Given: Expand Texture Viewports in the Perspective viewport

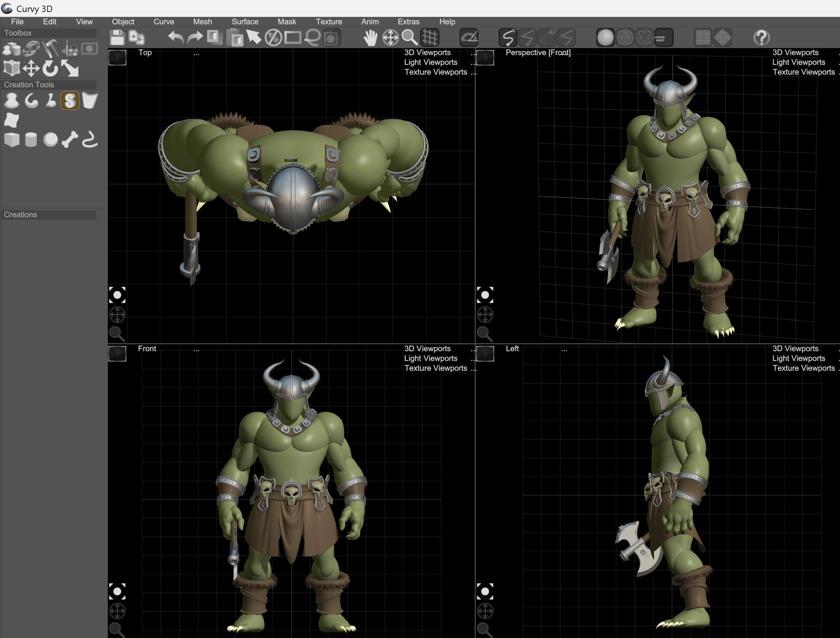Looking at the screenshot, I should pos(804,72).
